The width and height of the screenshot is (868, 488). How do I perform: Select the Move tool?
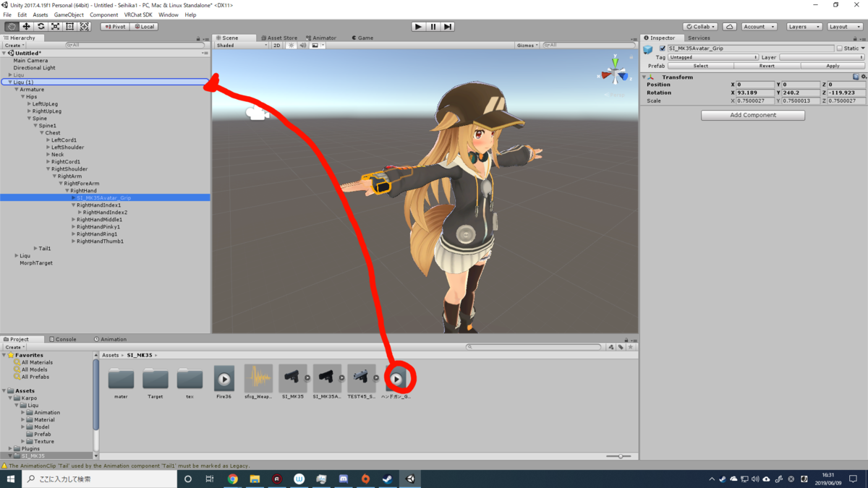click(x=26, y=27)
